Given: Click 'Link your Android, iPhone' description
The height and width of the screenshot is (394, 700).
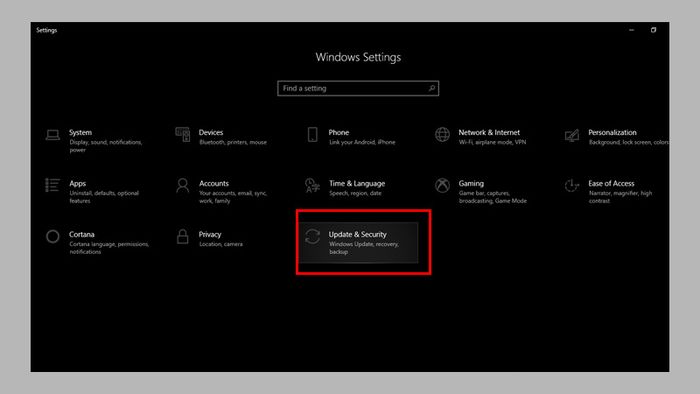Looking at the screenshot, I should click(362, 142).
